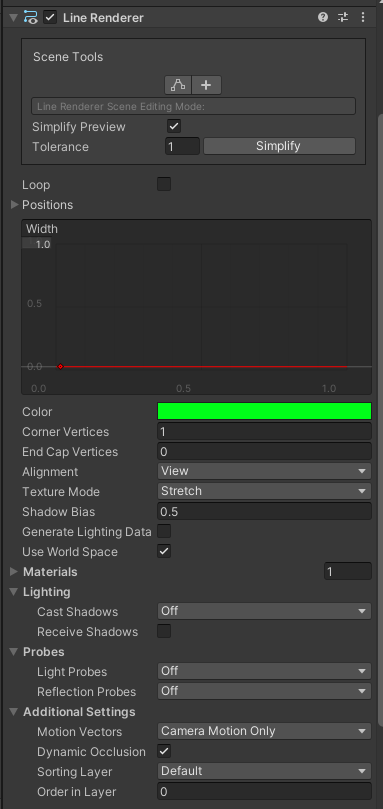Open Line Renderer help reference icon

point(323,18)
